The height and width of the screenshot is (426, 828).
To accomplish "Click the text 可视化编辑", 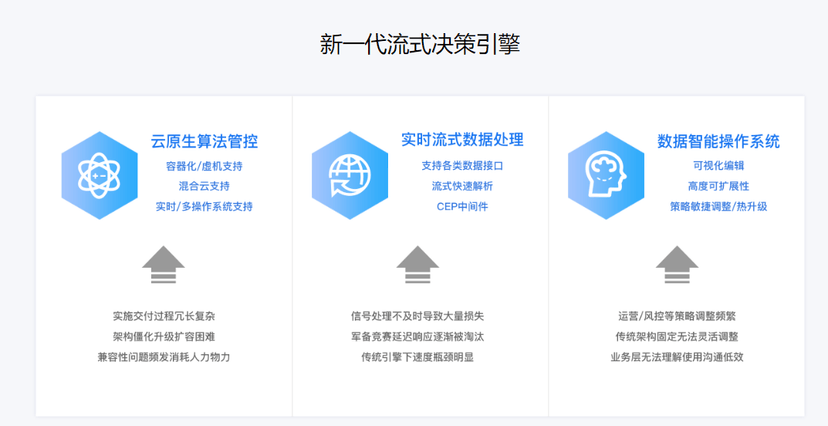I will tap(718, 166).
